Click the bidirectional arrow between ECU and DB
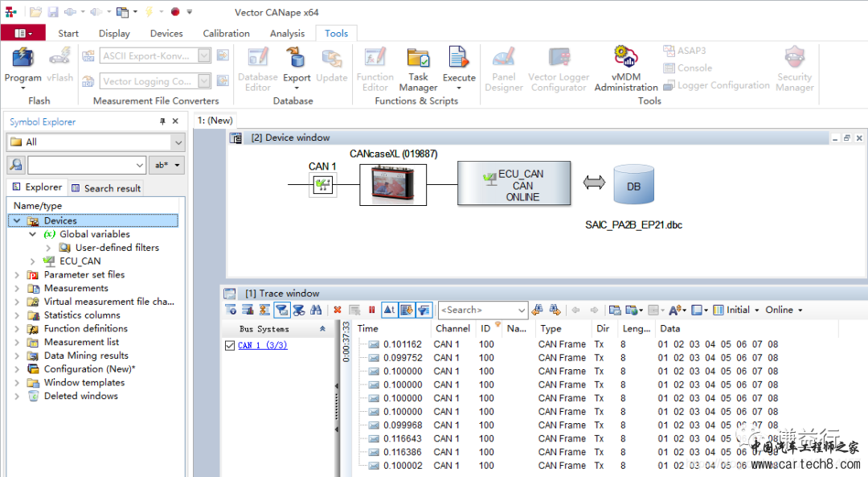The width and height of the screenshot is (868, 477). (x=594, y=183)
